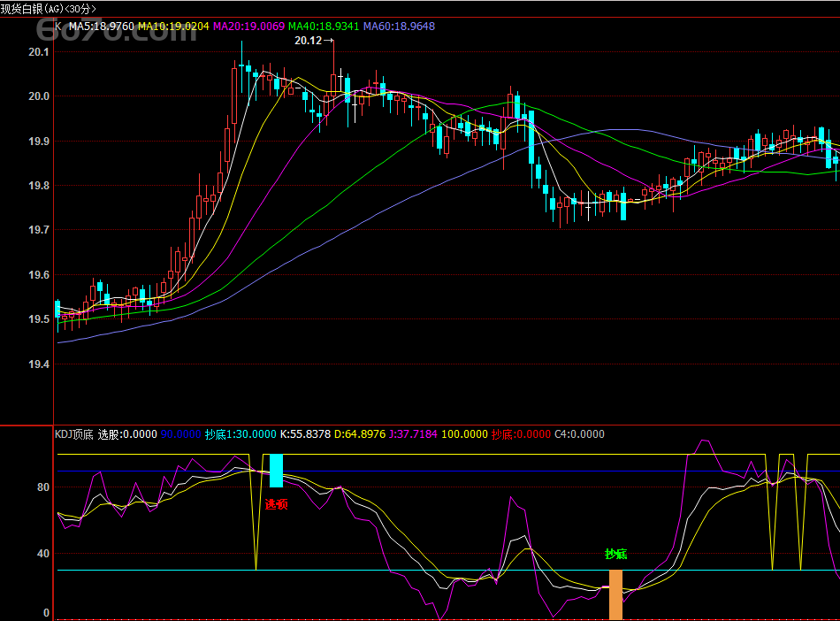
Task: Select the K:55.8378 indicator value
Action: pyautogui.click(x=305, y=434)
